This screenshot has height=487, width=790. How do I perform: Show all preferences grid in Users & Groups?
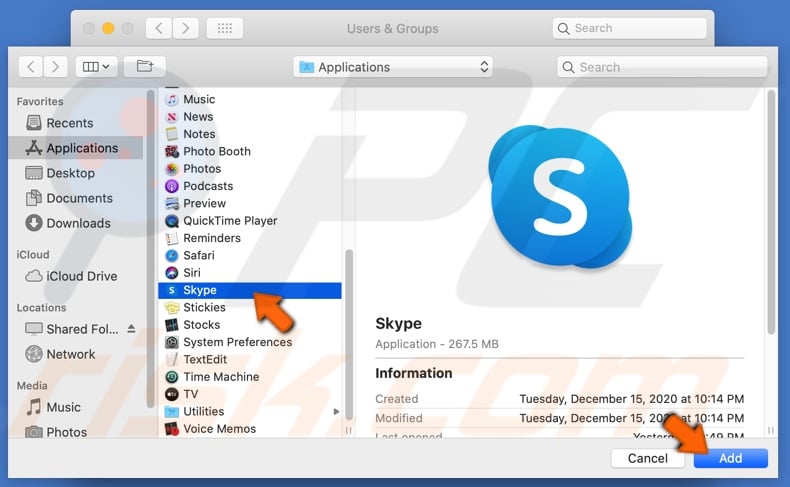tap(225, 28)
